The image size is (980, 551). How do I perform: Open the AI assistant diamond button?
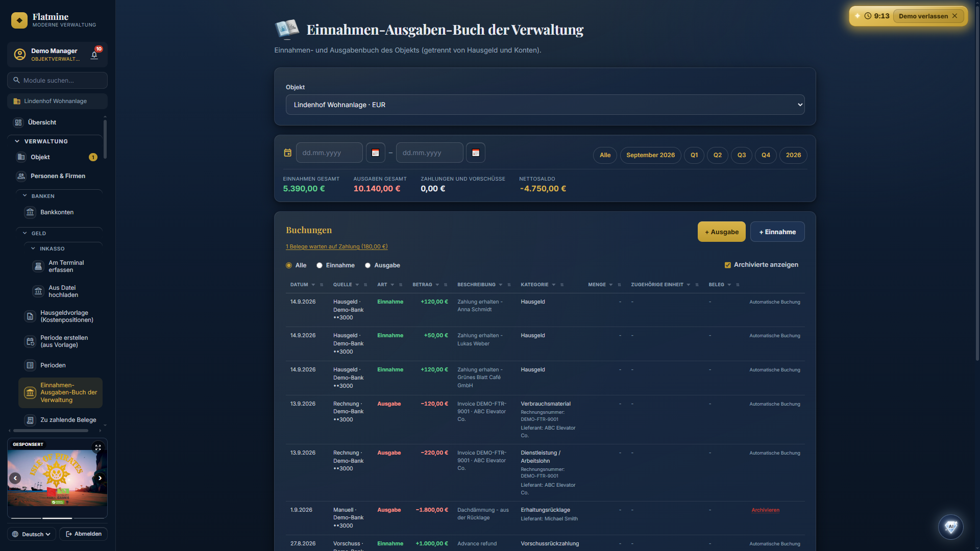click(x=950, y=527)
